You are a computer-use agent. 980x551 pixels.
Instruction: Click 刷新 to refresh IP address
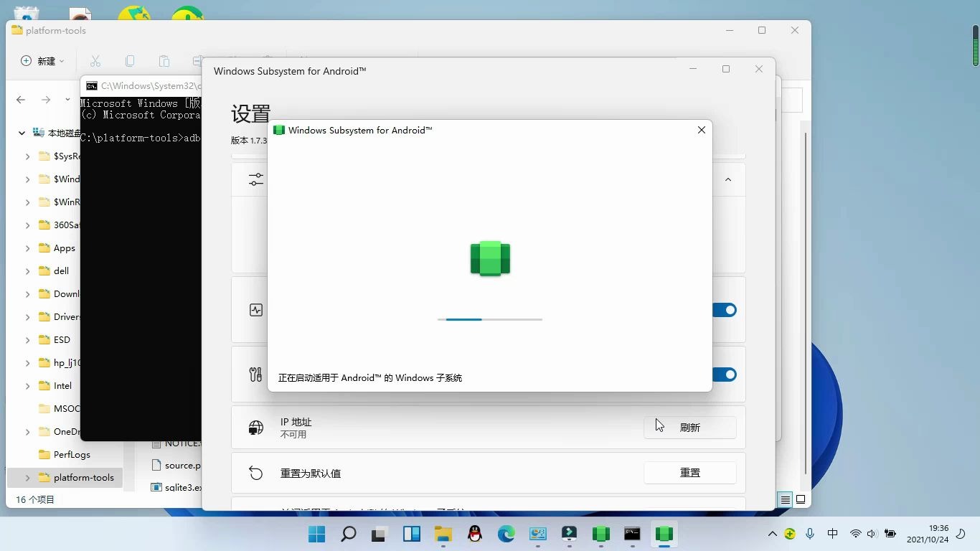pos(690,427)
